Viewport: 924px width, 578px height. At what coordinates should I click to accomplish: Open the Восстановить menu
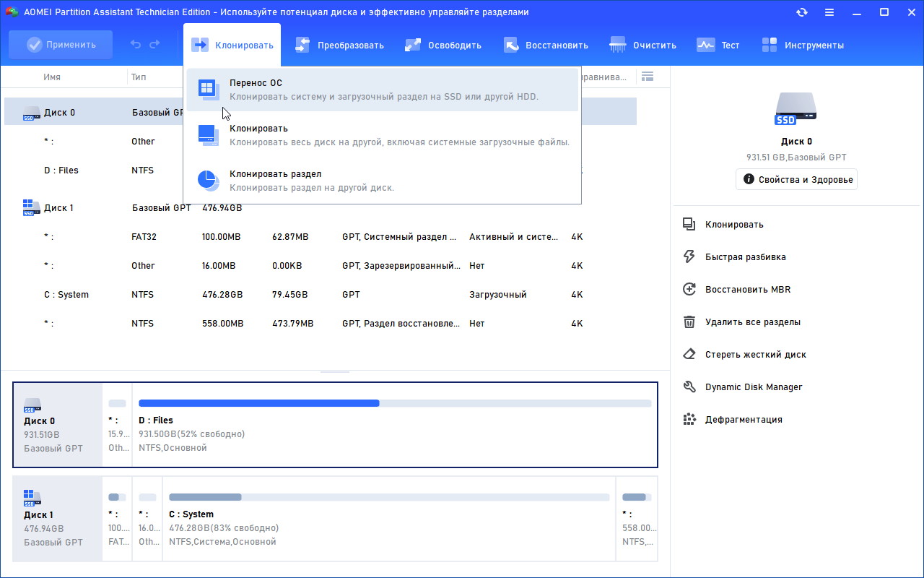click(546, 45)
